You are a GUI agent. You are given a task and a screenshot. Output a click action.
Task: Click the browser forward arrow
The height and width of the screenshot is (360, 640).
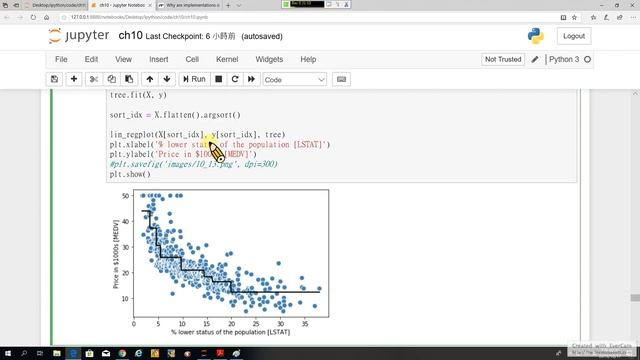click(x=20, y=17)
